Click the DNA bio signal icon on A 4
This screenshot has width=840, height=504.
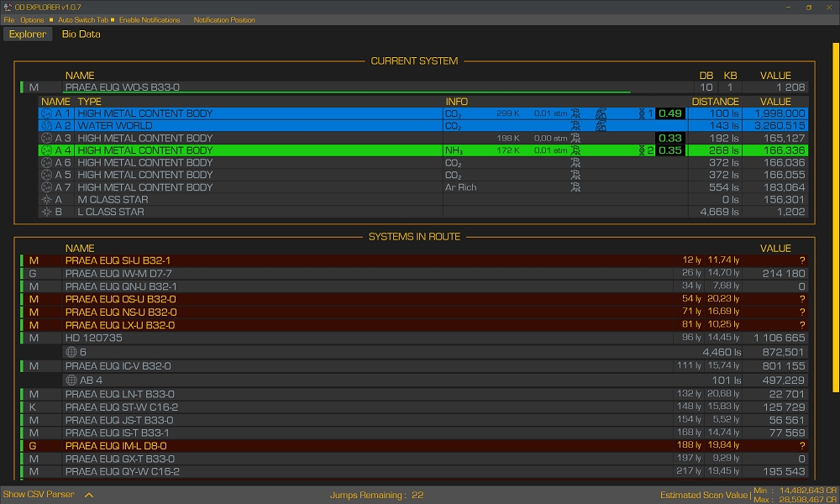click(643, 150)
